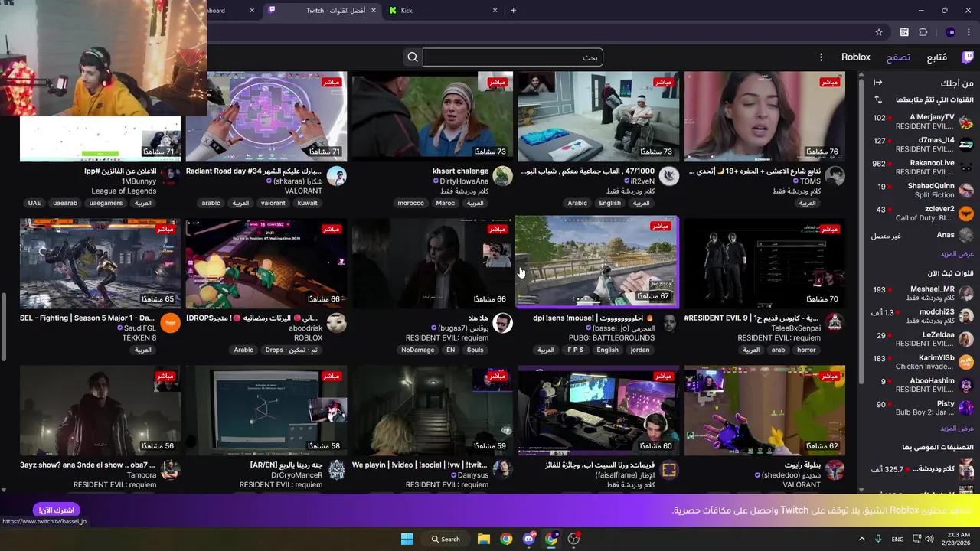Click the sidebar vertical scrollbar

pos(861,230)
